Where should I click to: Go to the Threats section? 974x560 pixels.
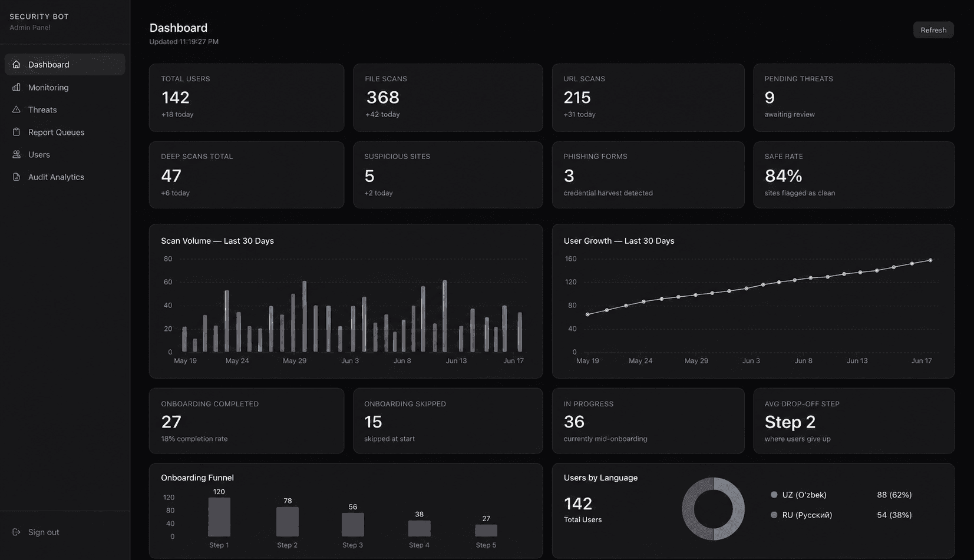tap(65, 110)
